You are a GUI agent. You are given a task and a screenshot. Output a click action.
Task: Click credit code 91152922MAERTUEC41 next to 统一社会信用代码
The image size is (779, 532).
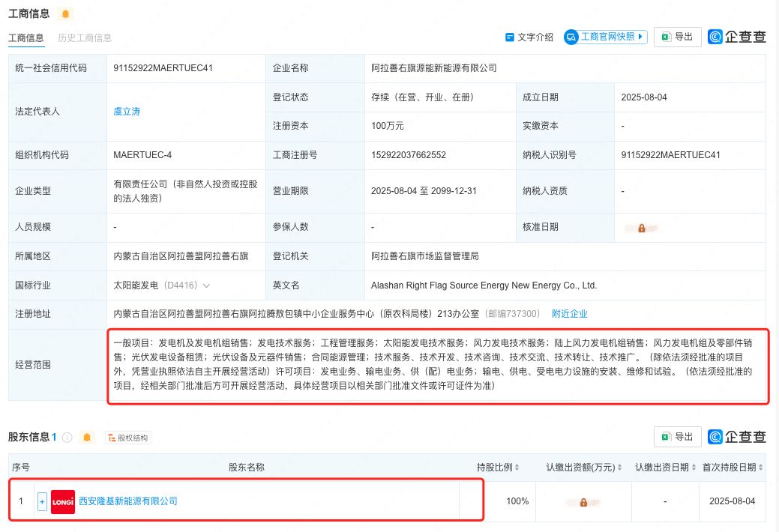163,68
